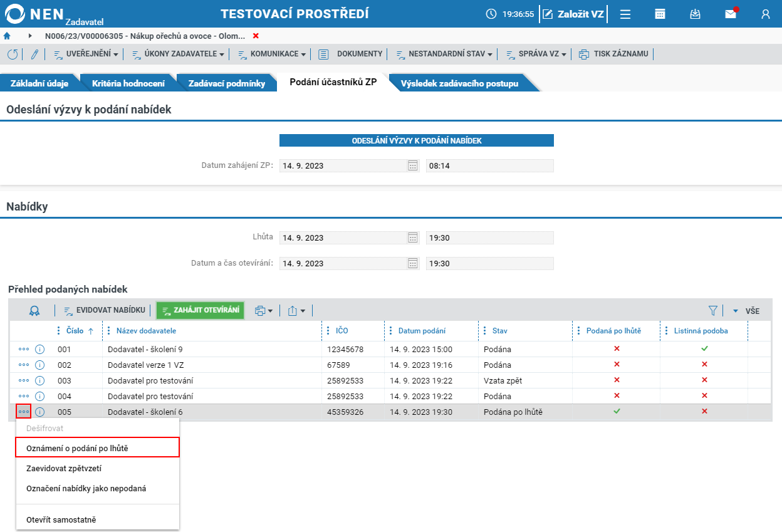Select Oznámení o podání po lhůtě

pos(98,447)
